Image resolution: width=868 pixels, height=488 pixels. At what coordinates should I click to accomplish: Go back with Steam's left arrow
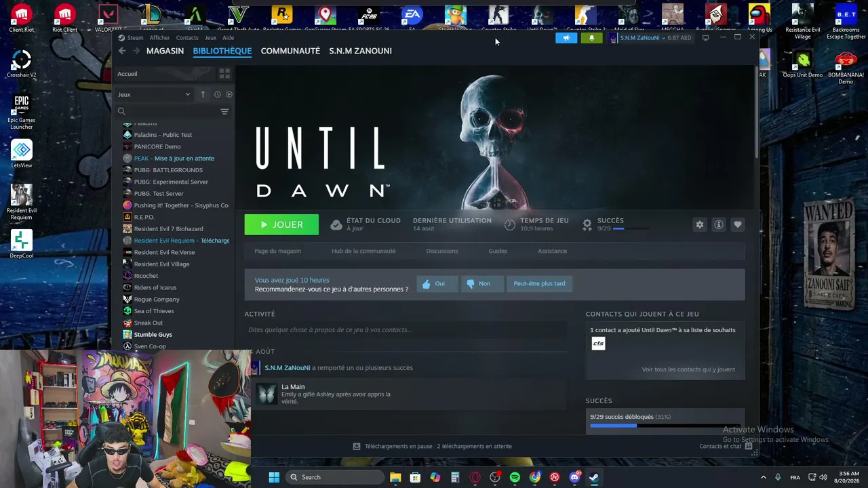pos(122,51)
